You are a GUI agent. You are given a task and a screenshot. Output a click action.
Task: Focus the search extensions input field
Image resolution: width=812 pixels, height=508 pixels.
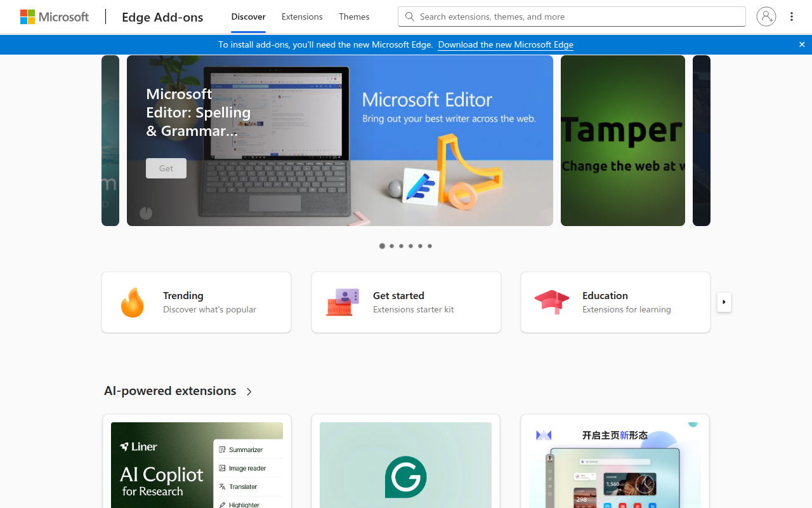click(572, 17)
